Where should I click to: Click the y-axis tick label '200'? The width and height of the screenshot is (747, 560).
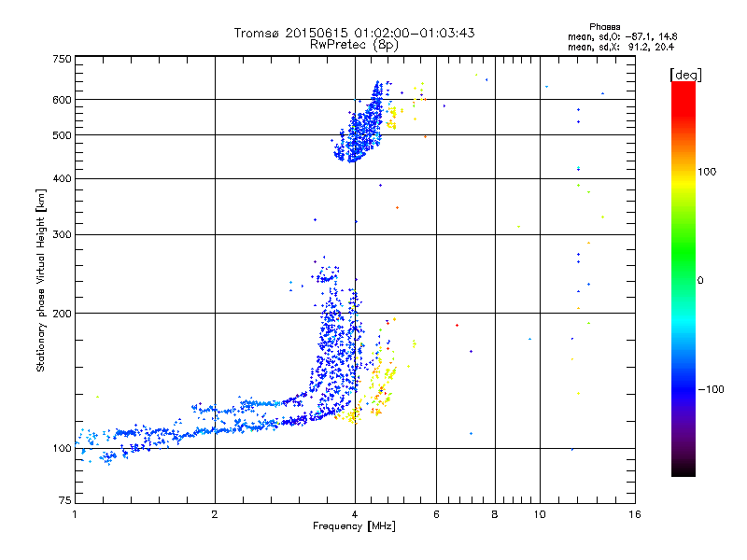coord(63,314)
